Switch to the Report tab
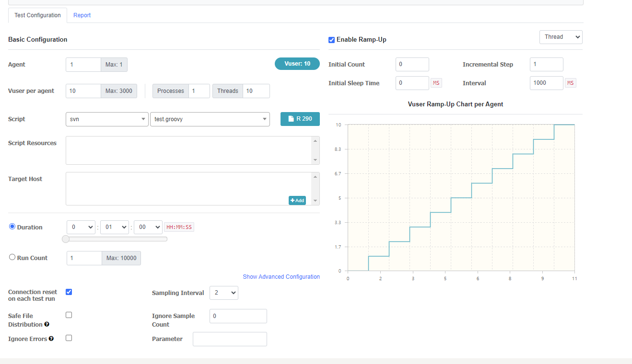Viewport: 632px width, 364px height. click(x=82, y=15)
